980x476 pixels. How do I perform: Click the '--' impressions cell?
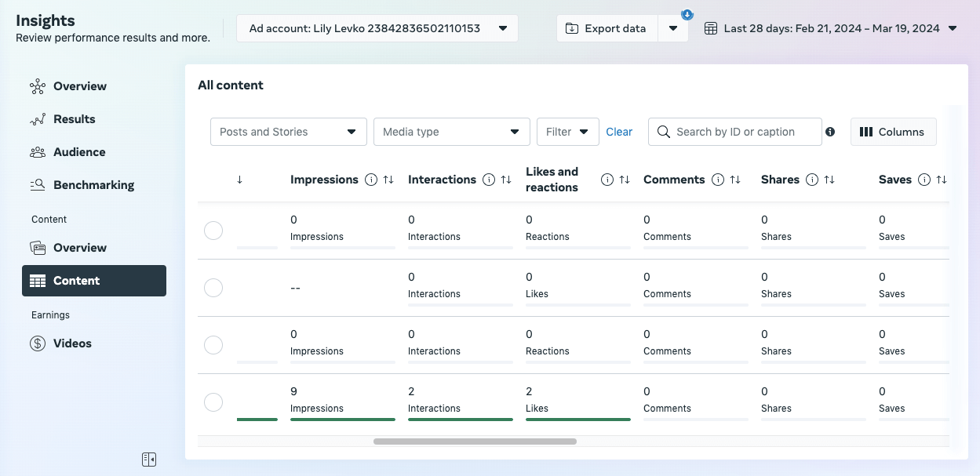pyautogui.click(x=296, y=288)
